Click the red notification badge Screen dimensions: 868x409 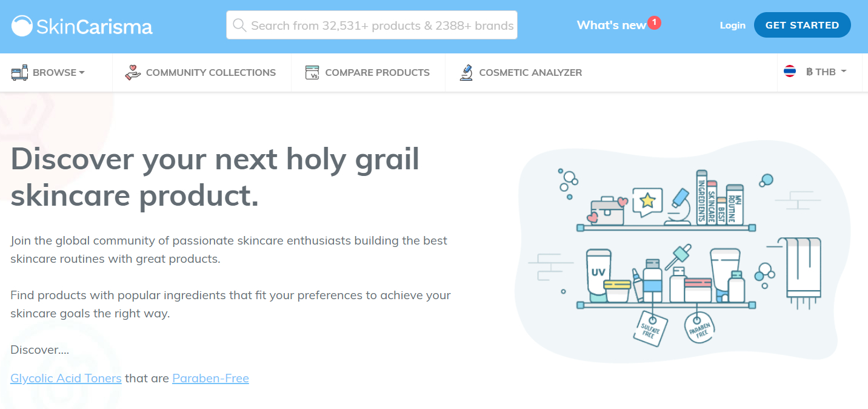point(654,22)
